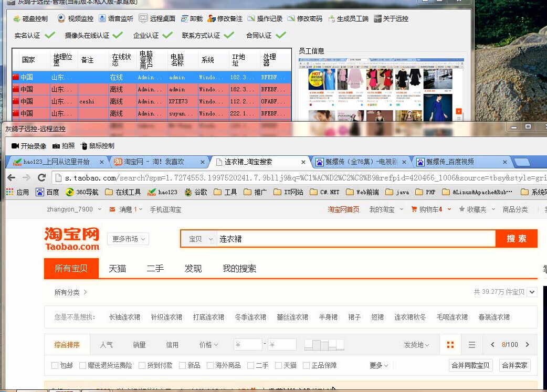This screenshot has width=547, height=392.
Task: Expand the 我的淘宝 dropdown
Action: pos(386,209)
